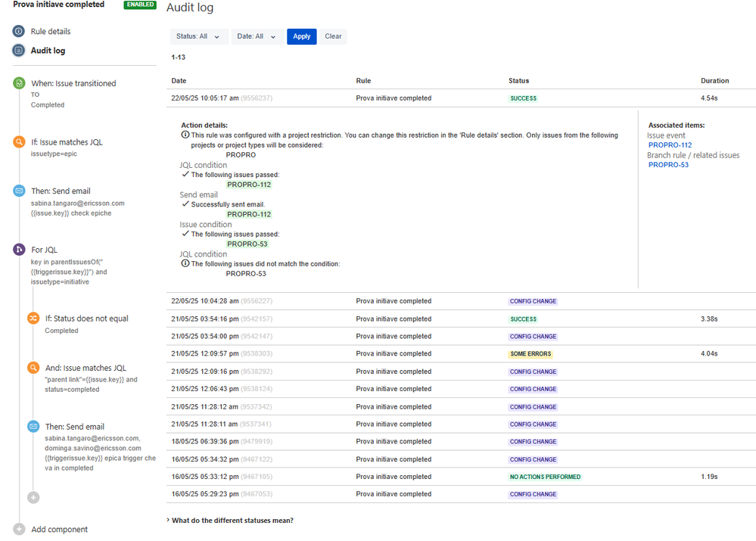Screen dimensions: 756x541
Task: Click the orange 'And: Issue matches JQL' search icon
Action: pyautogui.click(x=33, y=368)
